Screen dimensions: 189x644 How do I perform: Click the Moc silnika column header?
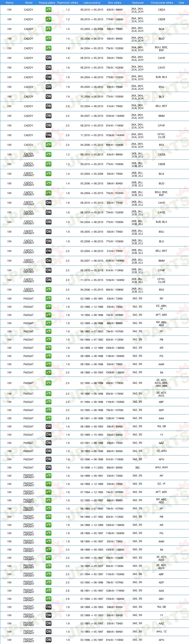pyautogui.click(x=115, y=2)
